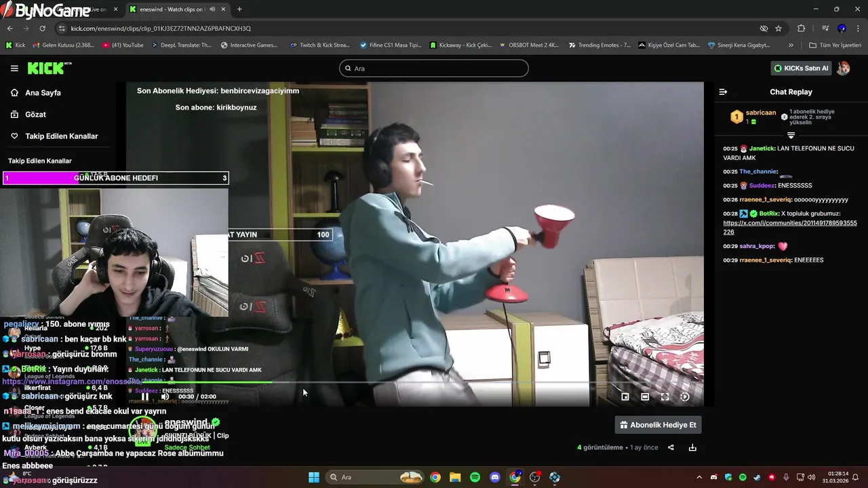Screen dimensions: 868x488
Task: Share this clip
Action: pos(671,447)
